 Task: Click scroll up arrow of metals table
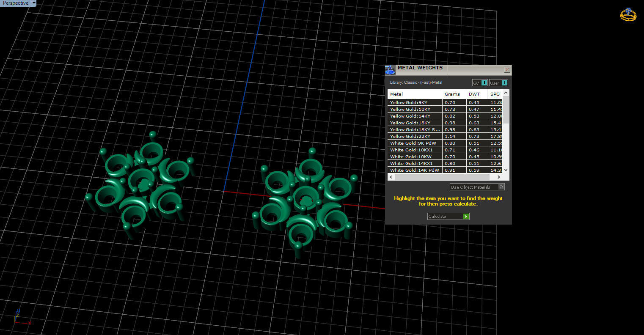tap(506, 92)
